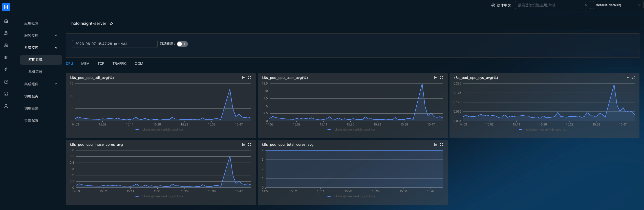Favorite holoinsight-server with the star icon
The image size is (644, 210).
[x=111, y=24]
